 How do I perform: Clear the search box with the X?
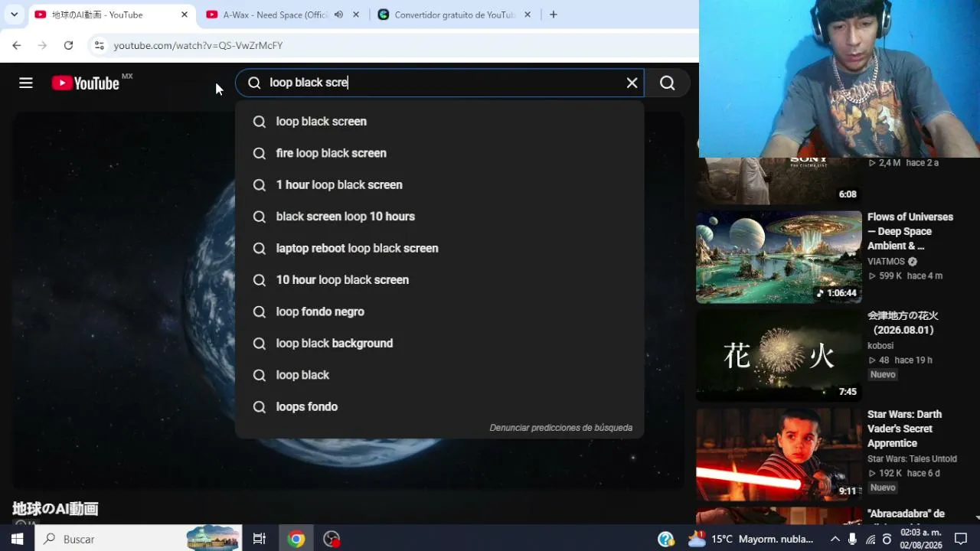pyautogui.click(x=632, y=83)
